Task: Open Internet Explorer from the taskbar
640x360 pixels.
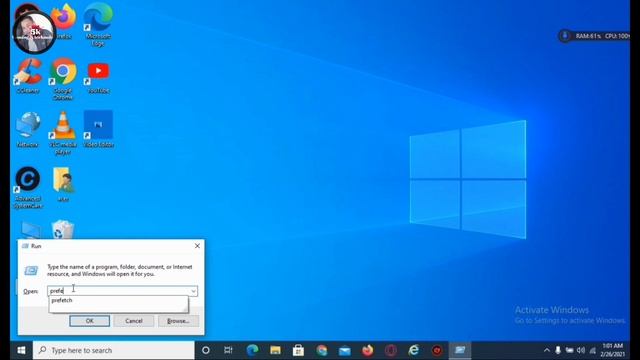Action: [414, 350]
